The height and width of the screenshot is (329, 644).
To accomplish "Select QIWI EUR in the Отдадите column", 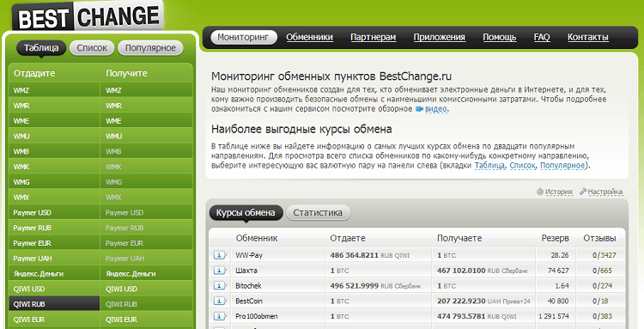I will 54,320.
